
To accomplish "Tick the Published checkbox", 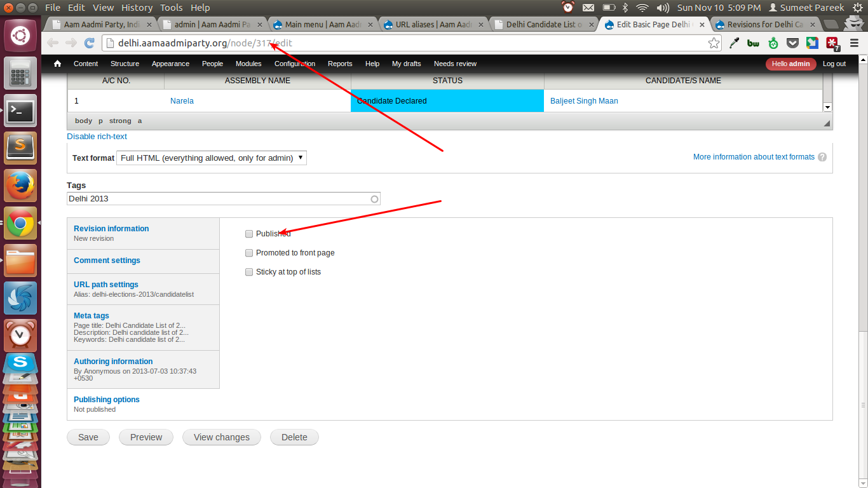I will pos(249,234).
